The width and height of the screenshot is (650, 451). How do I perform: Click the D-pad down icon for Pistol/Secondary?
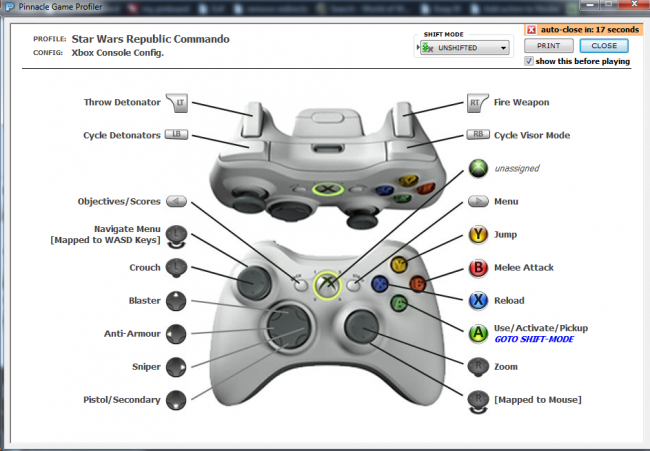point(176,400)
